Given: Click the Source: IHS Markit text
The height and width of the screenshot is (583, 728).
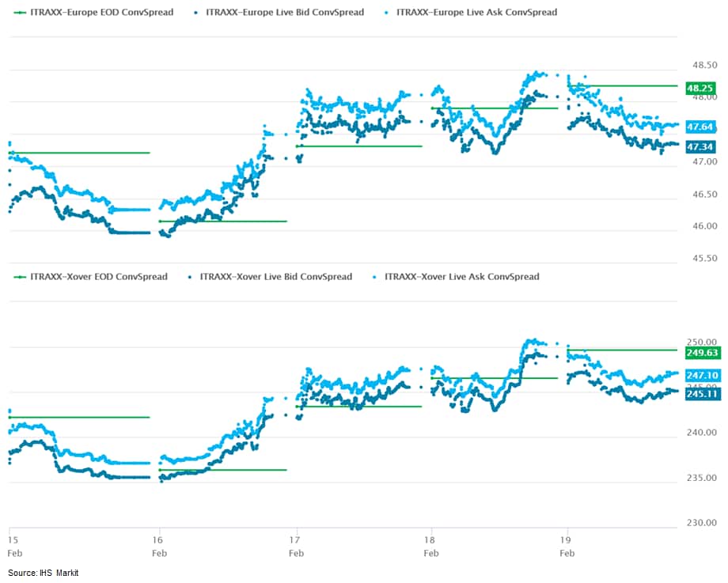Looking at the screenshot, I should coord(44,573).
